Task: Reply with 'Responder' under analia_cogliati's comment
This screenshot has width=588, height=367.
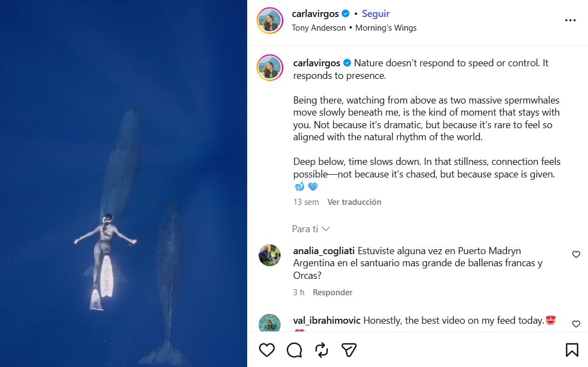Action: [x=333, y=292]
